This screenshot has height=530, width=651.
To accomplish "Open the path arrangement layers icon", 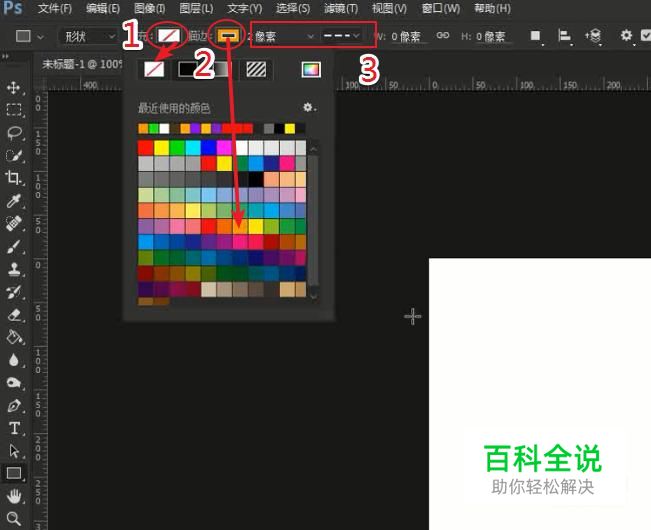I will point(593,36).
